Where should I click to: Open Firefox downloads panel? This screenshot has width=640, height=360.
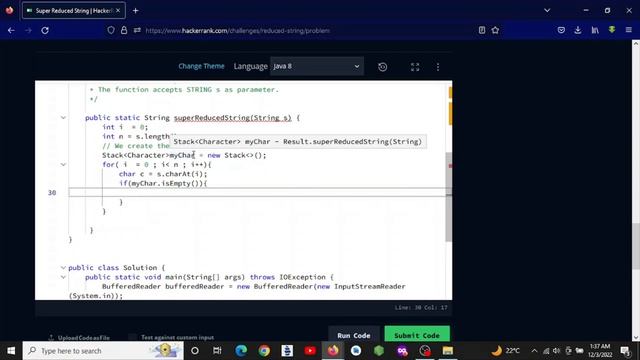pyautogui.click(x=578, y=30)
